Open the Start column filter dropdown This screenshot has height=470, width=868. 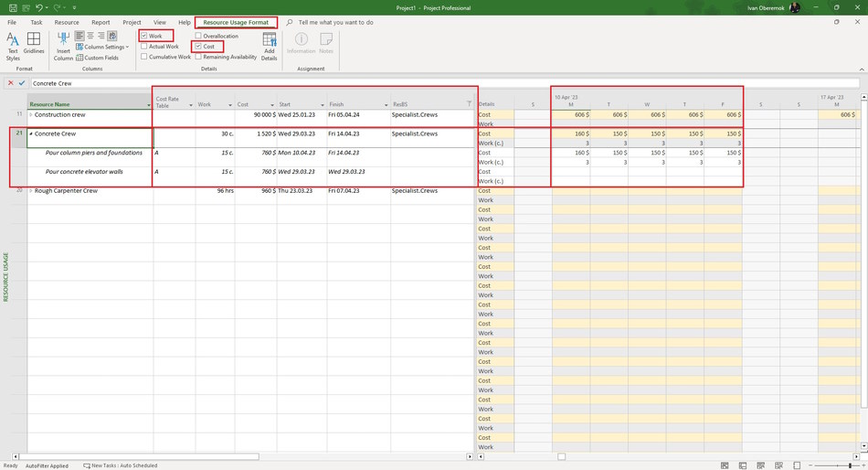click(x=323, y=105)
